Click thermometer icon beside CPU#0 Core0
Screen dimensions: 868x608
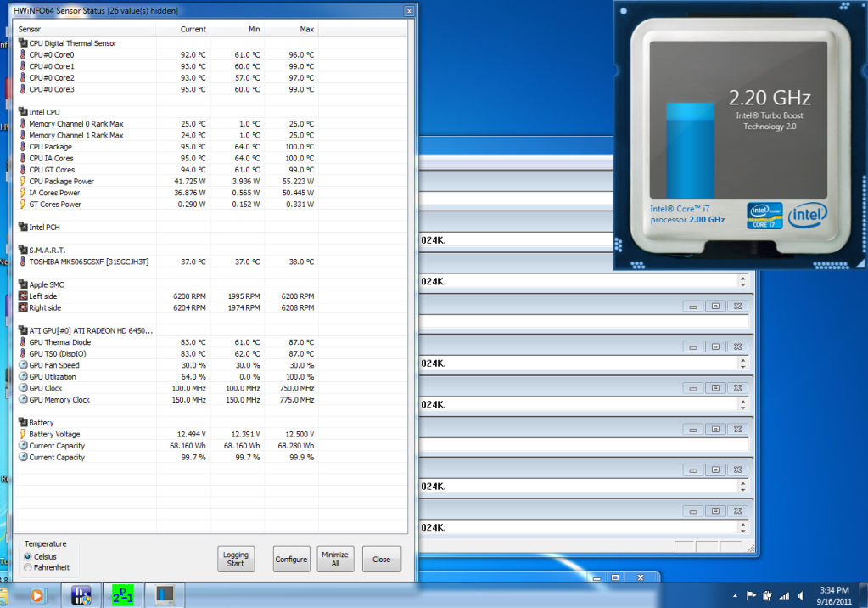pos(23,54)
